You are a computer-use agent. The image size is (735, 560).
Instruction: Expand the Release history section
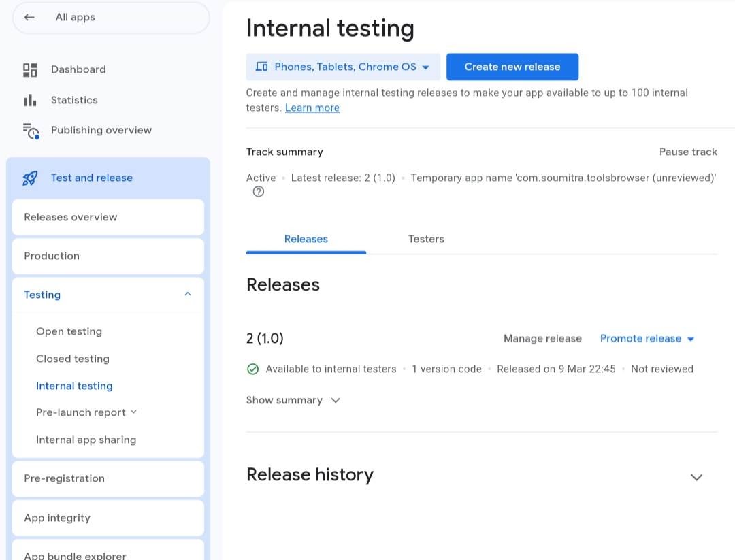696,477
